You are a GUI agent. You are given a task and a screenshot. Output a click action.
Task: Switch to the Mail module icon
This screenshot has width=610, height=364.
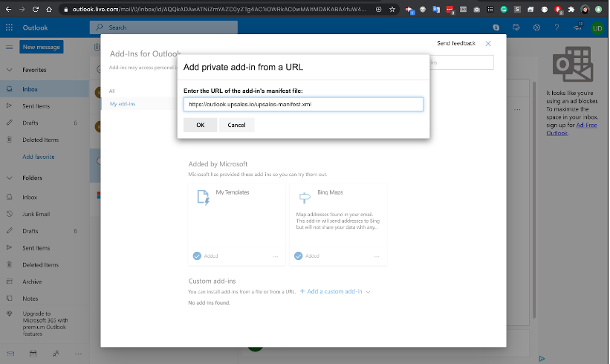pos(10,354)
